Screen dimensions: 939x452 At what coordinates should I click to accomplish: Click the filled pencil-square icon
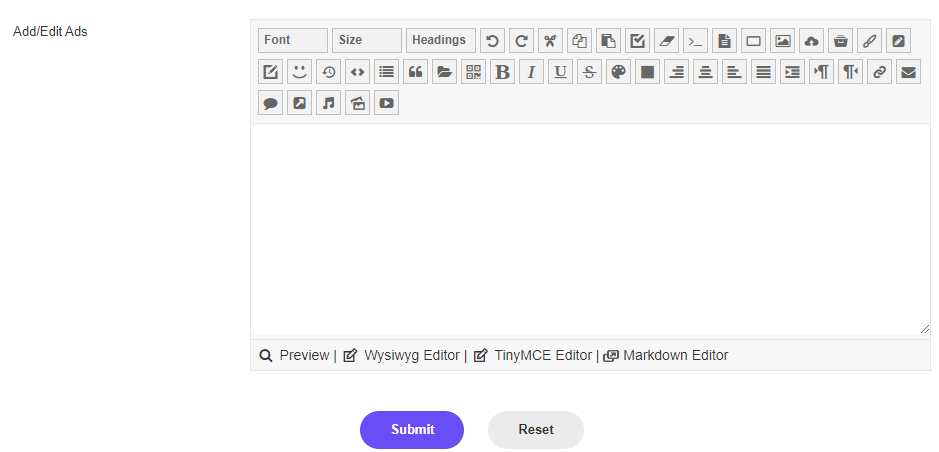click(x=899, y=41)
